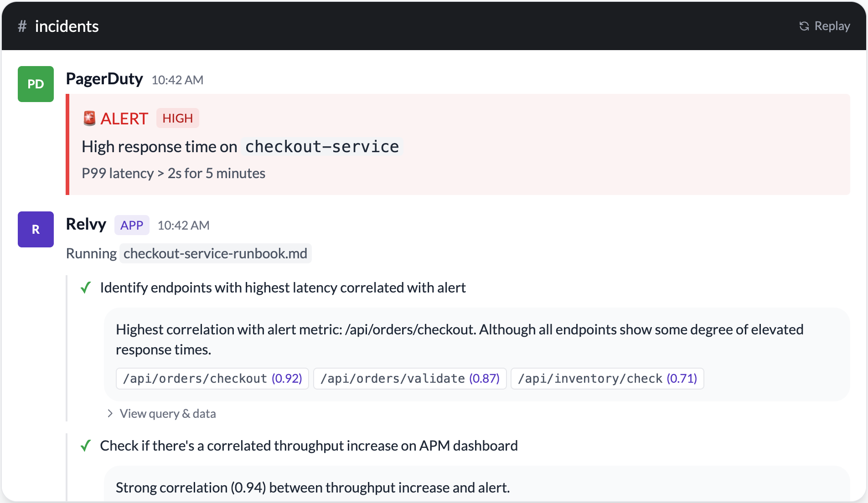The width and height of the screenshot is (868, 503).
Task: Click the Relvy message 10:42 AM timestamp
Action: coord(183,226)
